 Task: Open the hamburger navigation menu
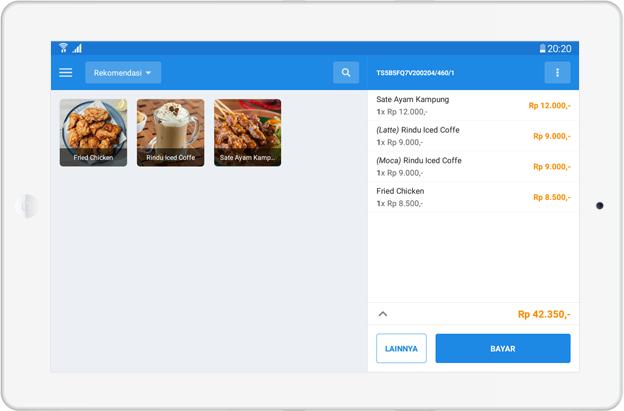[66, 72]
